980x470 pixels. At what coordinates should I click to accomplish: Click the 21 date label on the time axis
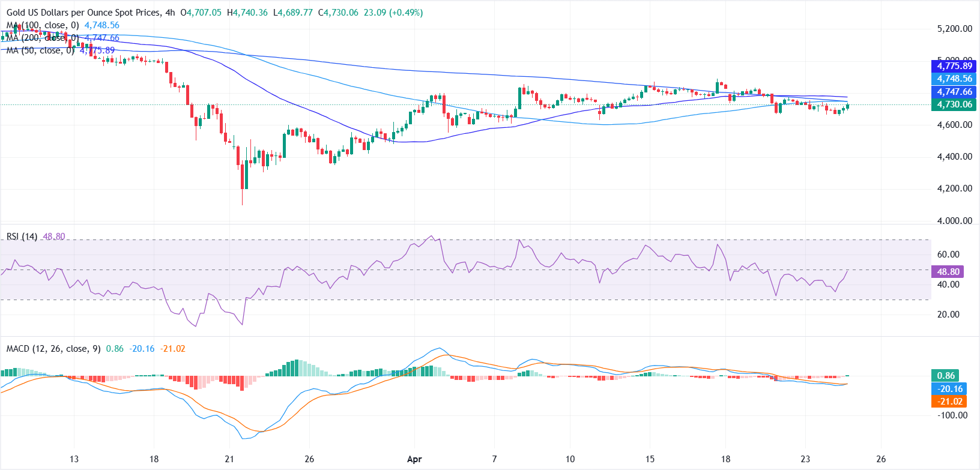click(x=229, y=459)
